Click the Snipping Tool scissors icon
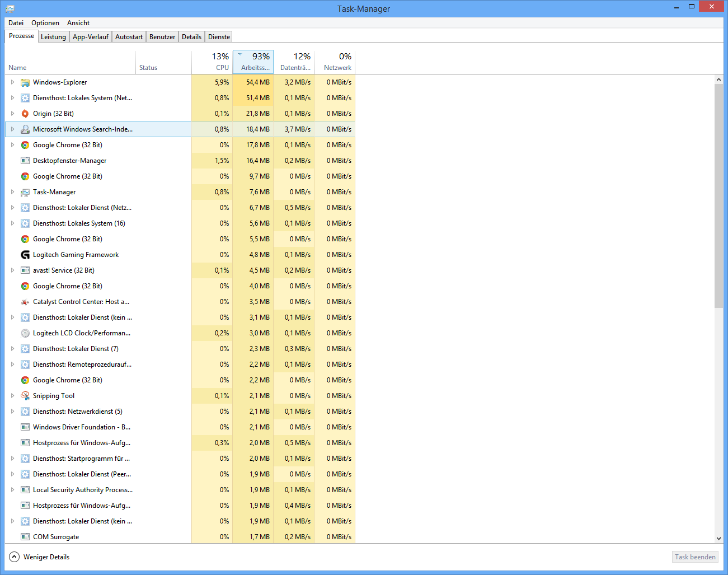 [25, 396]
